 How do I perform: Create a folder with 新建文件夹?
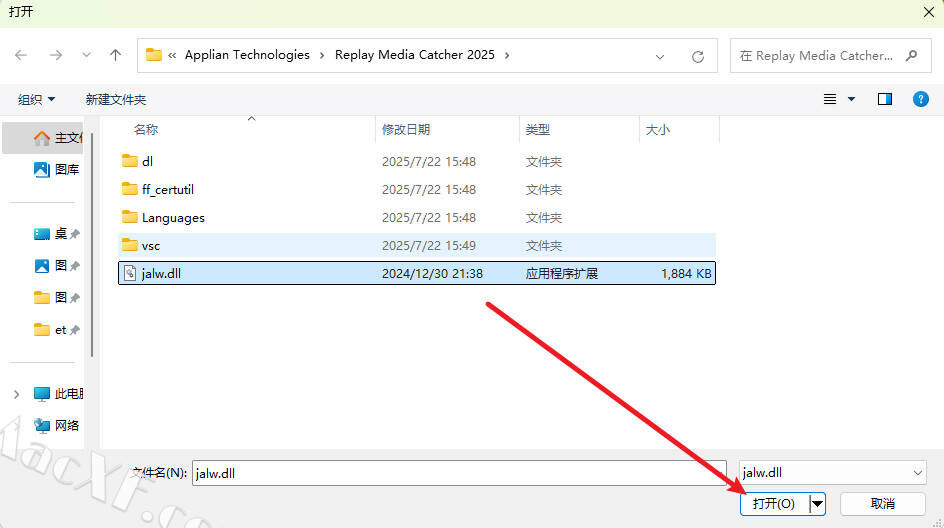[116, 99]
